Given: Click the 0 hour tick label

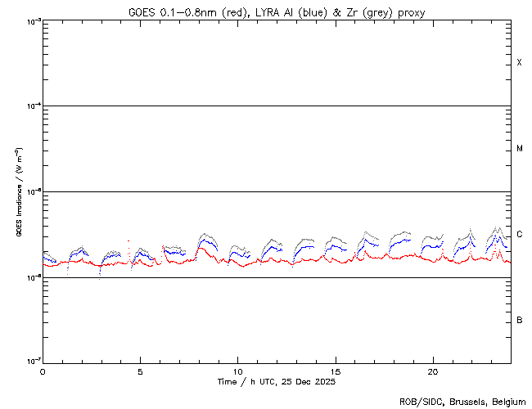Looking at the screenshot, I should tap(43, 371).
